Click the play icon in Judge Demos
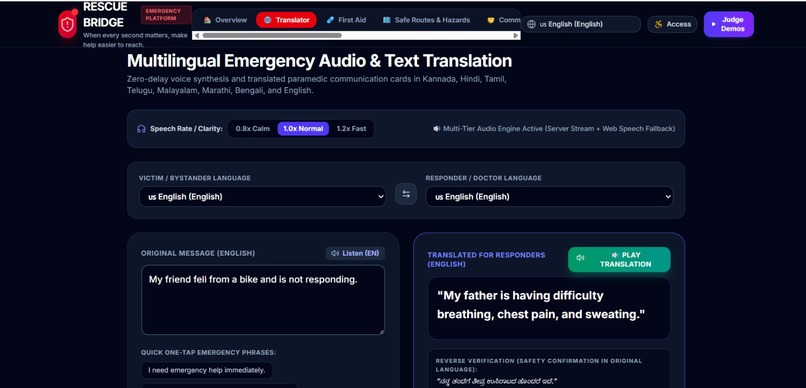This screenshot has width=806, height=388. pos(713,24)
